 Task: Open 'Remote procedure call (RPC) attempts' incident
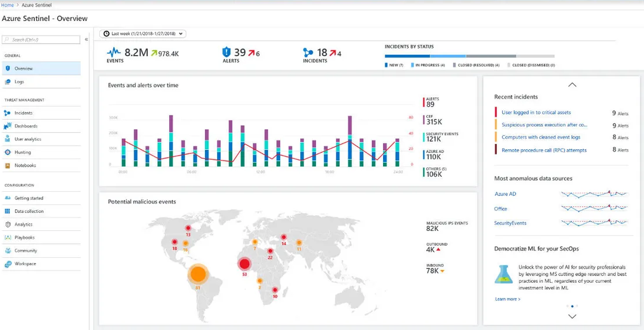point(544,150)
